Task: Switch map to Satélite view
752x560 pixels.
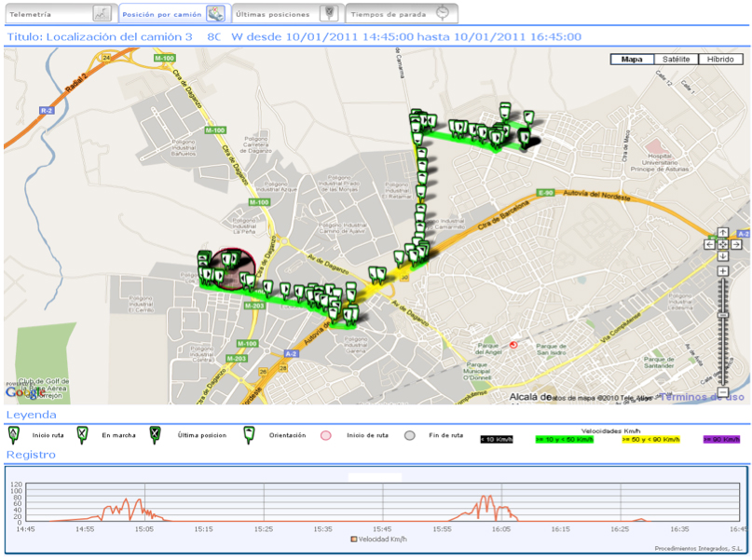Action: [x=677, y=60]
